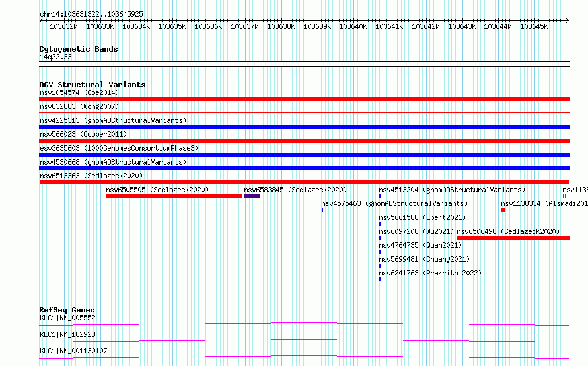Open the KLC1|NM_005552 gene label
588x366 pixels.
[67, 318]
